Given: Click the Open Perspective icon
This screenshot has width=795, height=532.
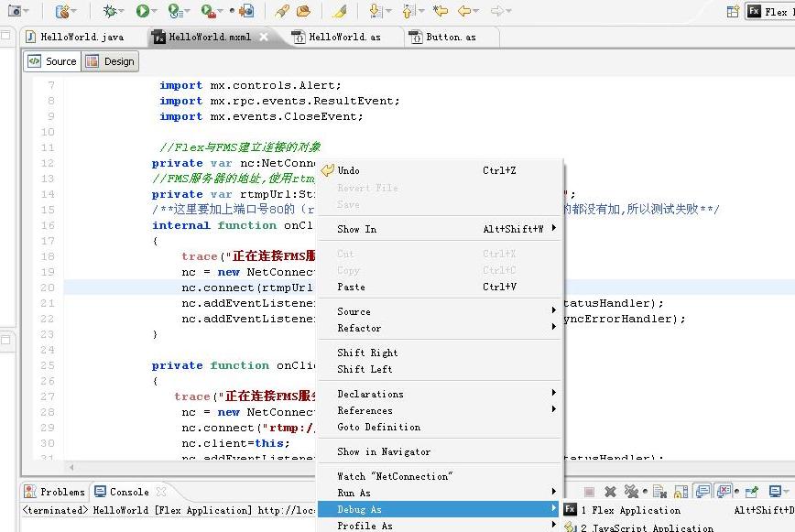Looking at the screenshot, I should pos(733,11).
